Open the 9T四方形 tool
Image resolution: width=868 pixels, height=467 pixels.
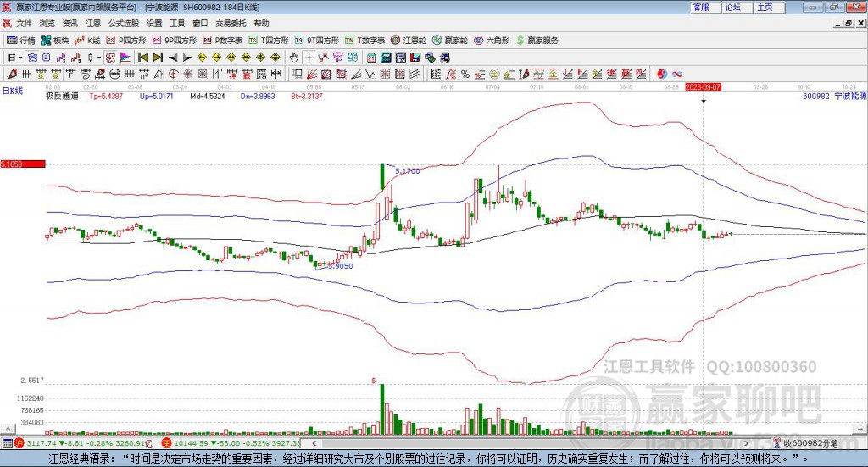coord(317,41)
